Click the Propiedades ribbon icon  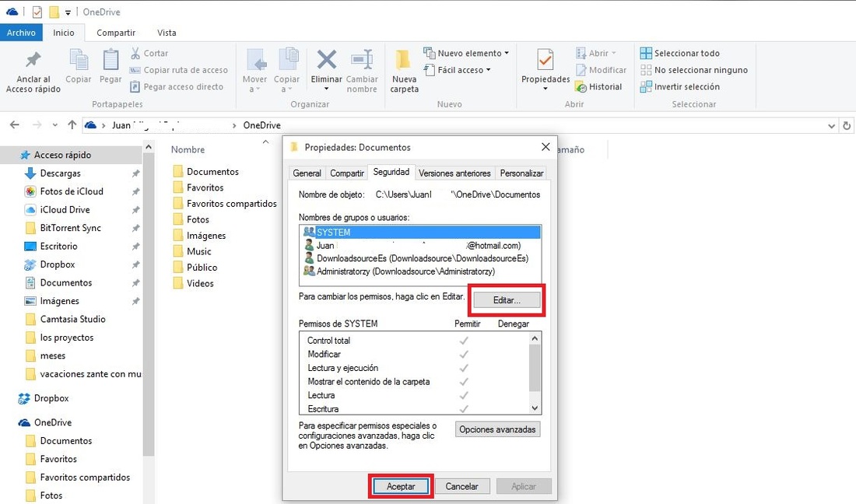545,60
